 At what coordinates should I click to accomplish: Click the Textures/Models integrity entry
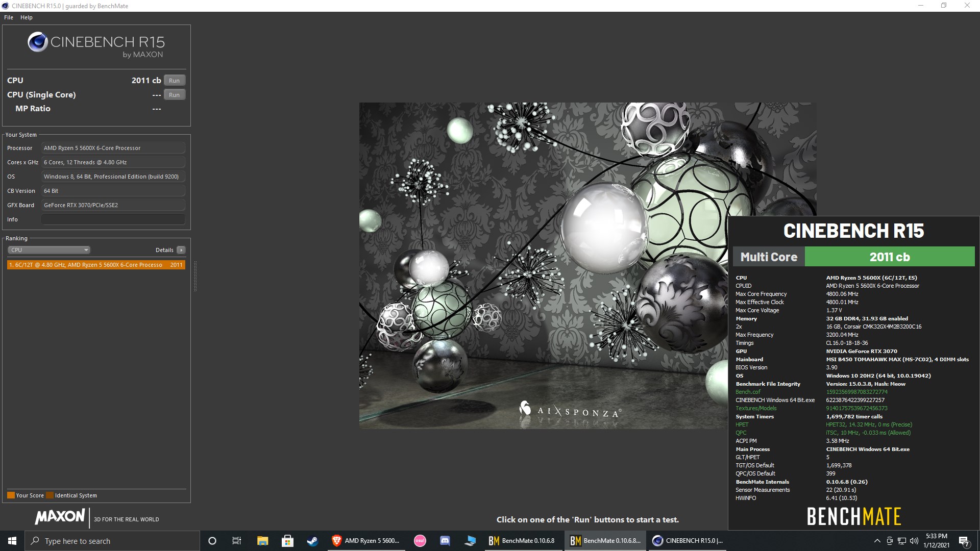tap(756, 408)
